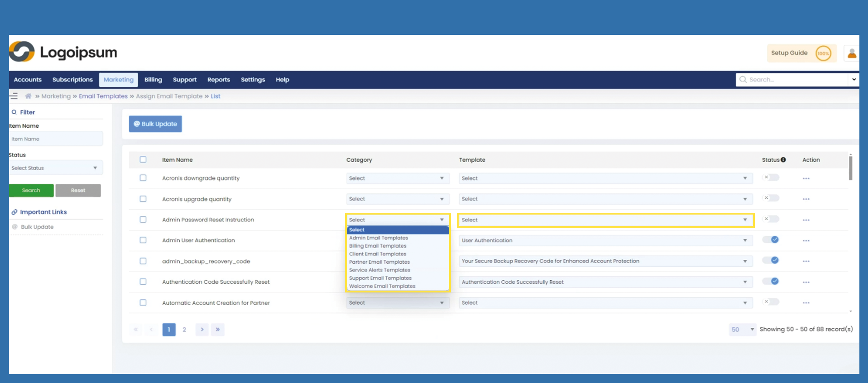This screenshot has height=383, width=868.
Task: Open the page size 50 dropdown
Action: click(742, 330)
